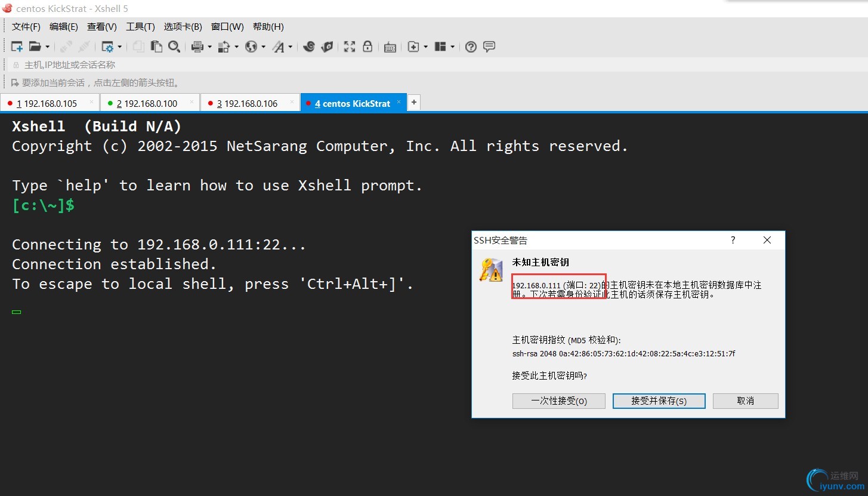
Task: Click the 未知主机密钥 heading text
Action: 540,262
